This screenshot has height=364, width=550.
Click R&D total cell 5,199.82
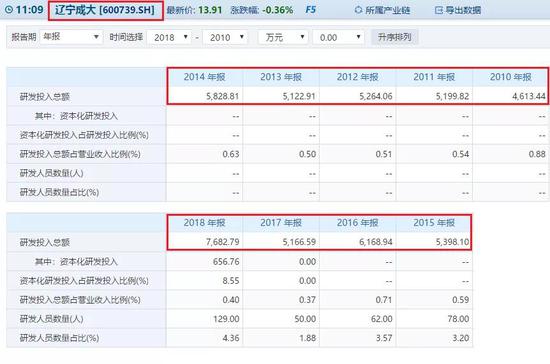pos(452,96)
